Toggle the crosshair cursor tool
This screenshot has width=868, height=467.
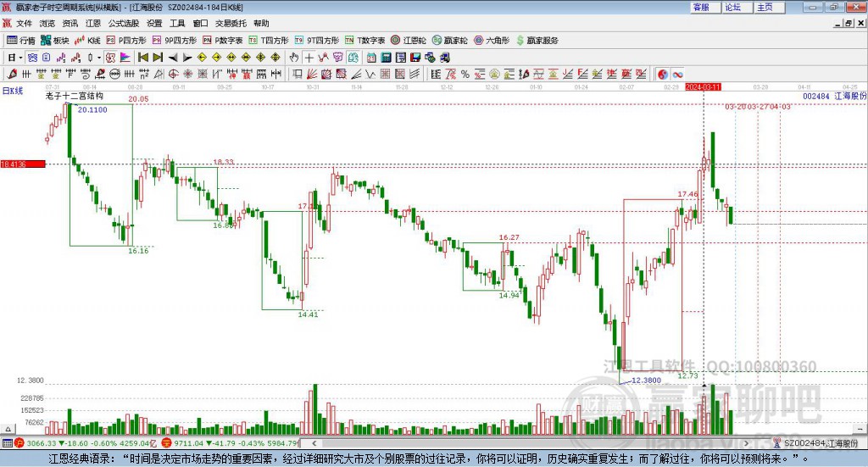pyautogui.click(x=309, y=58)
